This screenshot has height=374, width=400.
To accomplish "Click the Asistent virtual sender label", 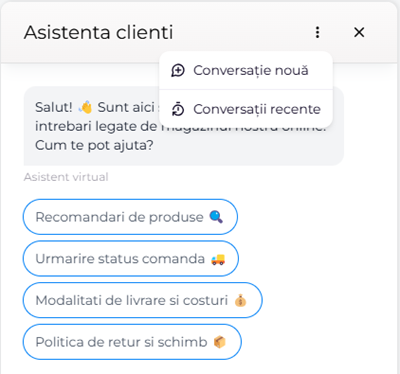I will (66, 177).
